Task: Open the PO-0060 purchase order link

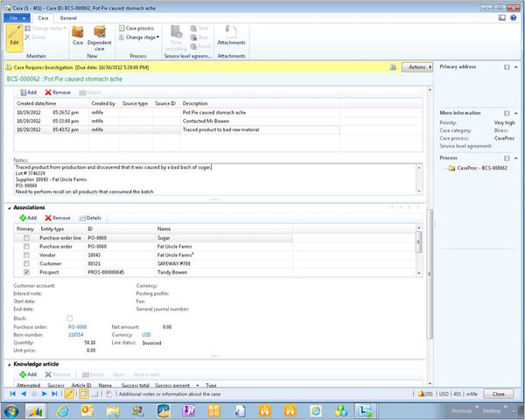Action: 77,325
